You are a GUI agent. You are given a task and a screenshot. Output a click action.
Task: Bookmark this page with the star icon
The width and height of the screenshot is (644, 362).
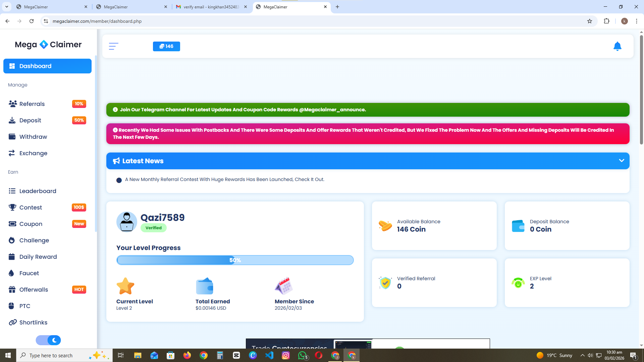tap(590, 21)
